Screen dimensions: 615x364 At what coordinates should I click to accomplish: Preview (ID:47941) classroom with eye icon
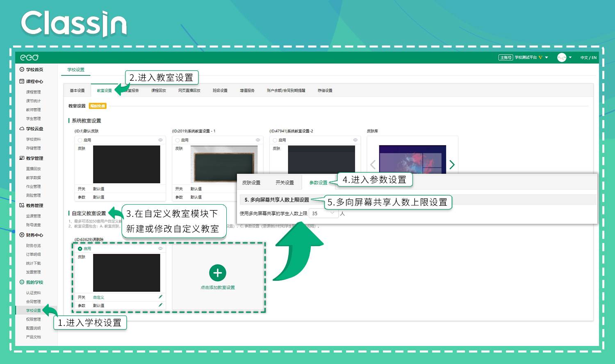(355, 140)
